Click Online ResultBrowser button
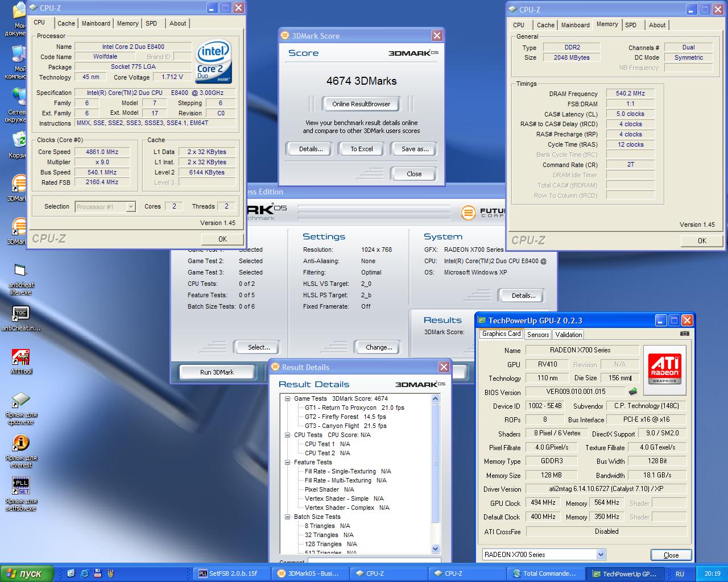The image size is (728, 582). (361, 104)
